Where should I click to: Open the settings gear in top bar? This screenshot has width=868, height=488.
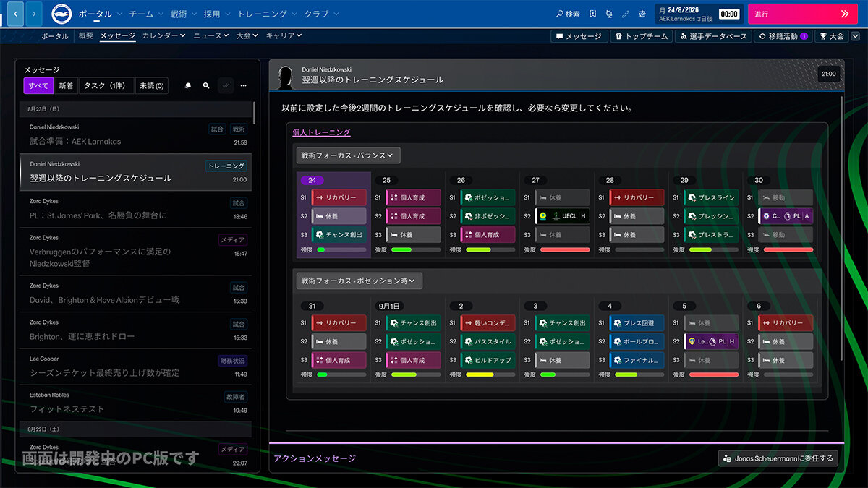642,14
